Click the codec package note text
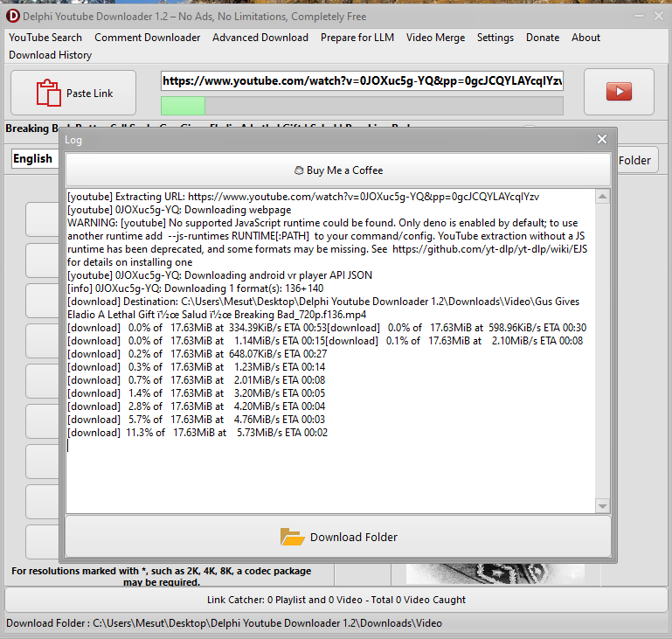 tap(161, 576)
